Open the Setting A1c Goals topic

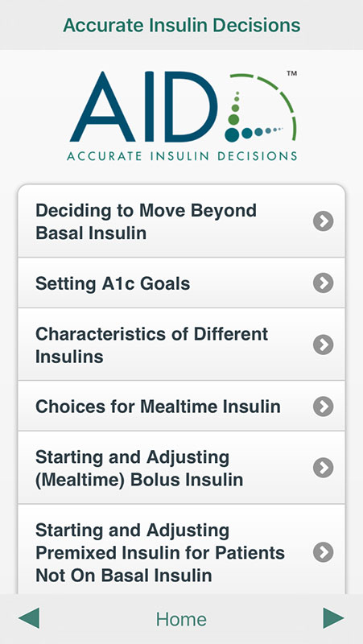click(182, 283)
